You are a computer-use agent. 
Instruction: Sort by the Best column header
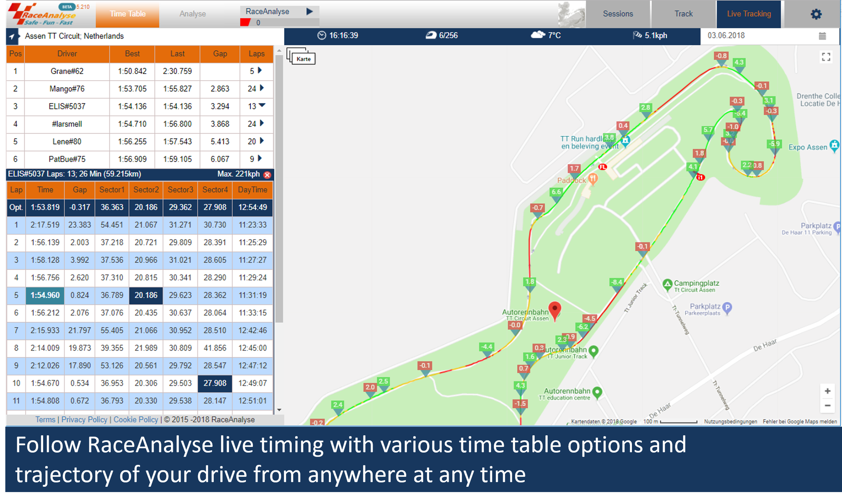point(132,54)
